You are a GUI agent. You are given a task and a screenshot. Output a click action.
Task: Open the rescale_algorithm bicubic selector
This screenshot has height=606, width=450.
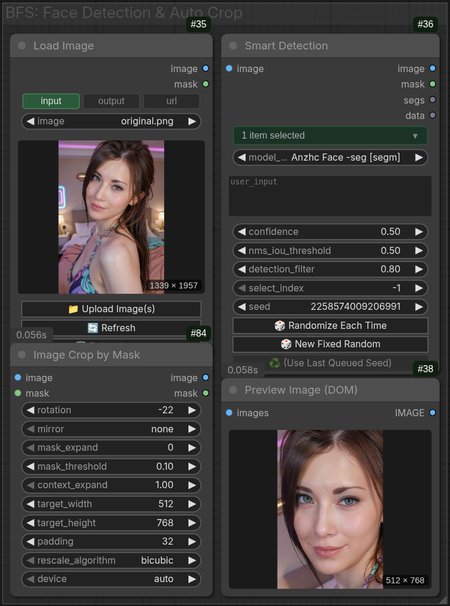pos(111,560)
